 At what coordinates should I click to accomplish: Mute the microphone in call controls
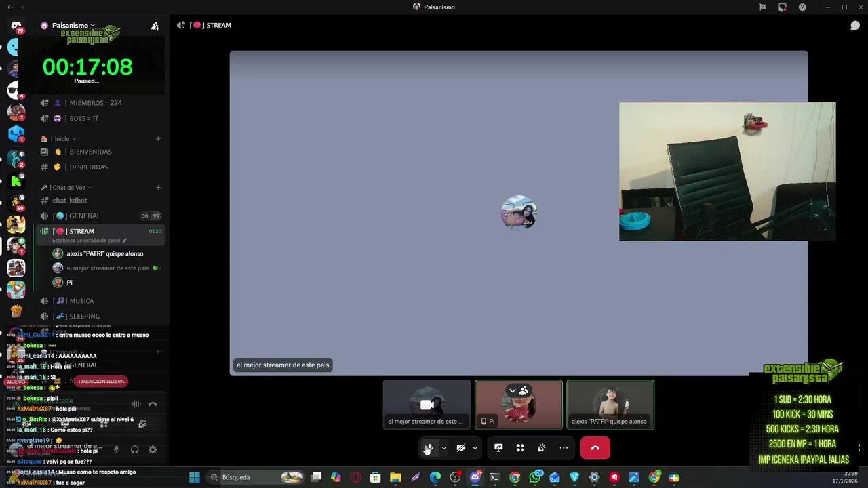point(429,448)
